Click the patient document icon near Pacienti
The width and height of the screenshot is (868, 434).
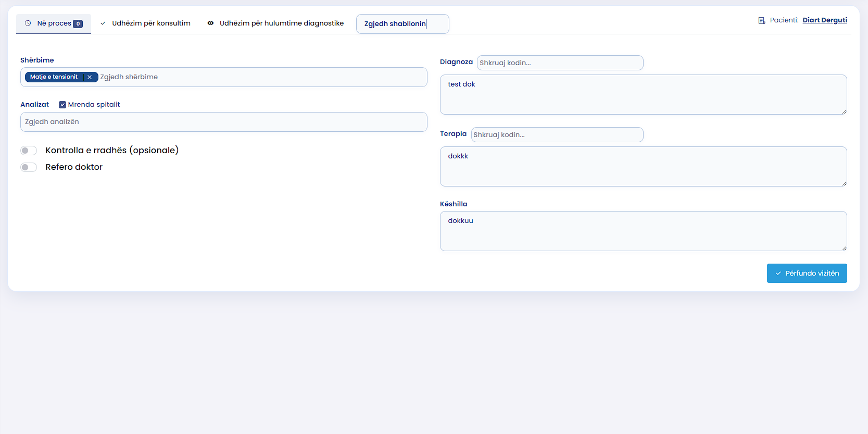tap(761, 20)
